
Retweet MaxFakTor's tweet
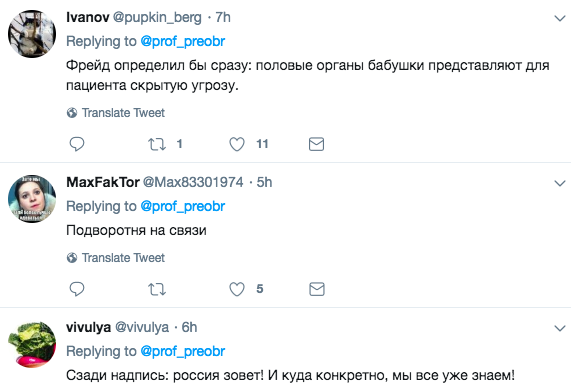pos(157,289)
